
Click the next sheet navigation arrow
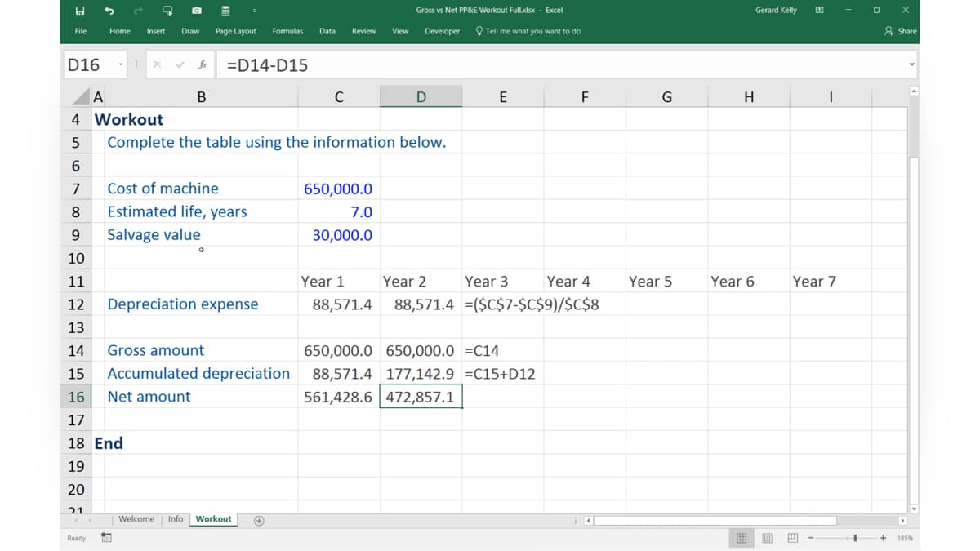pyautogui.click(x=91, y=520)
